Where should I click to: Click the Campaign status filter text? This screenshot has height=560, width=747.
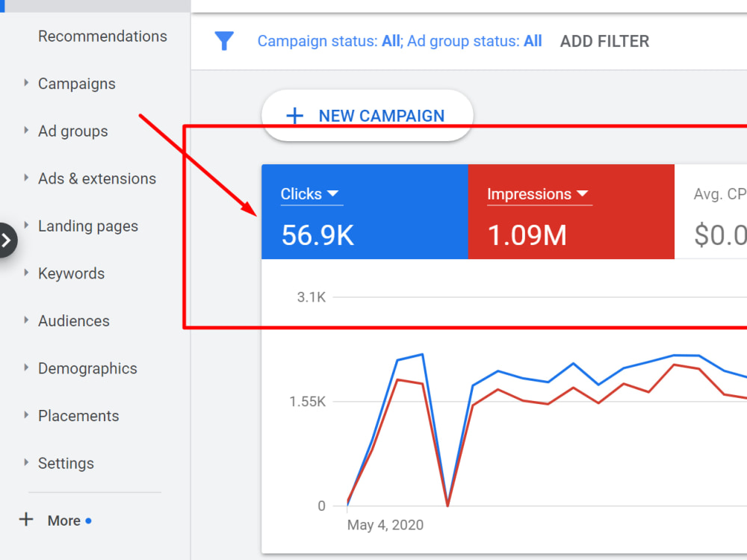coord(330,41)
